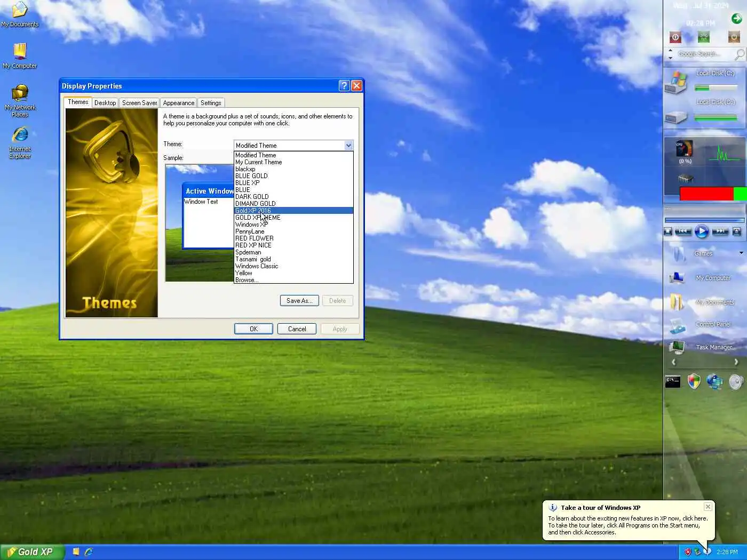The image size is (747, 560).
Task: Click the green restart sidebar button
Action: coord(704,37)
